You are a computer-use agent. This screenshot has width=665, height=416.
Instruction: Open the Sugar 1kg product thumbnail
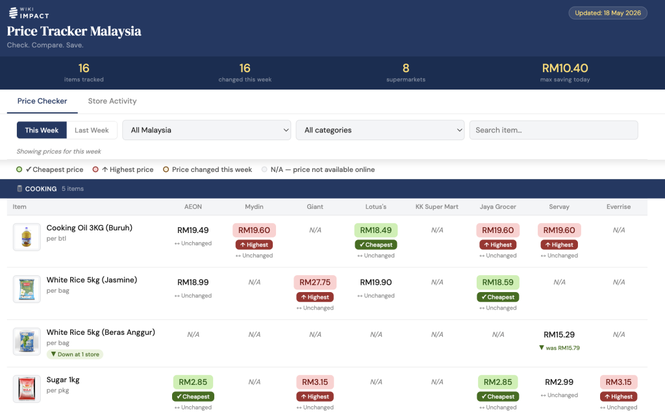(x=27, y=388)
